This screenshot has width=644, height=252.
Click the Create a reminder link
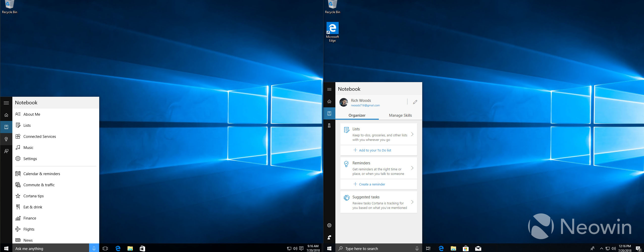372,184
